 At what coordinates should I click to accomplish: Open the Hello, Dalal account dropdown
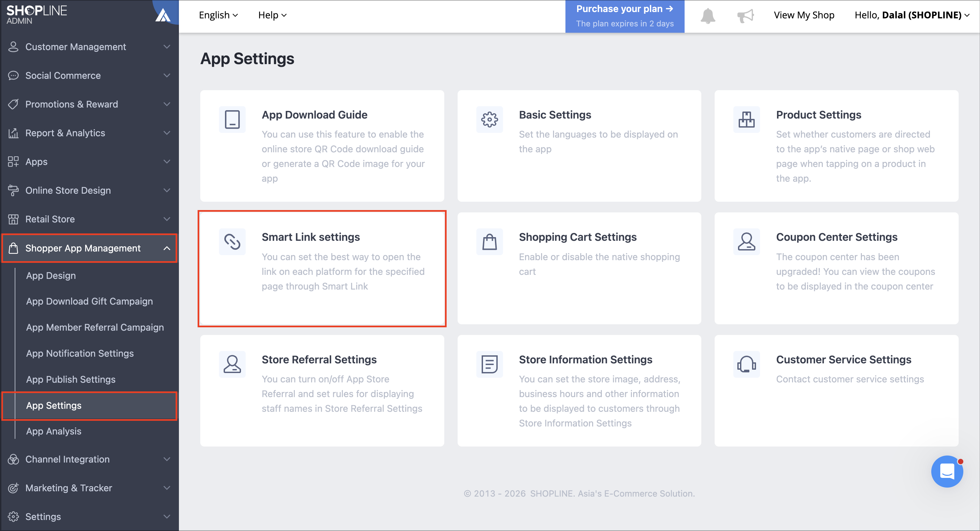click(x=912, y=15)
